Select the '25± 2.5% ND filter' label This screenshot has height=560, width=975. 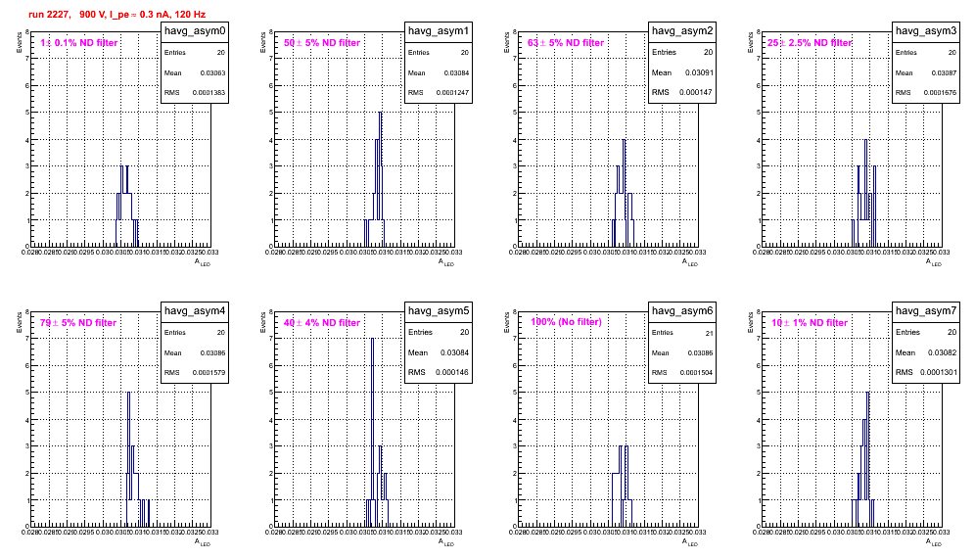pyautogui.click(x=810, y=43)
